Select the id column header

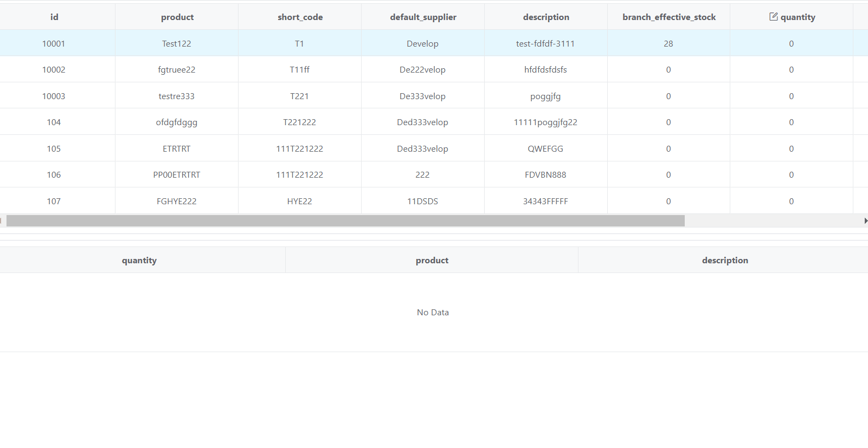[54, 17]
